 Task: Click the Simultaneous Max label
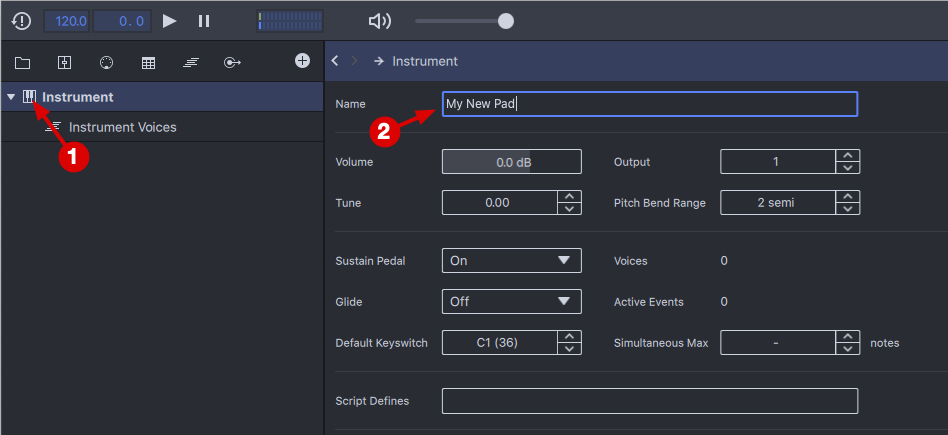(661, 343)
